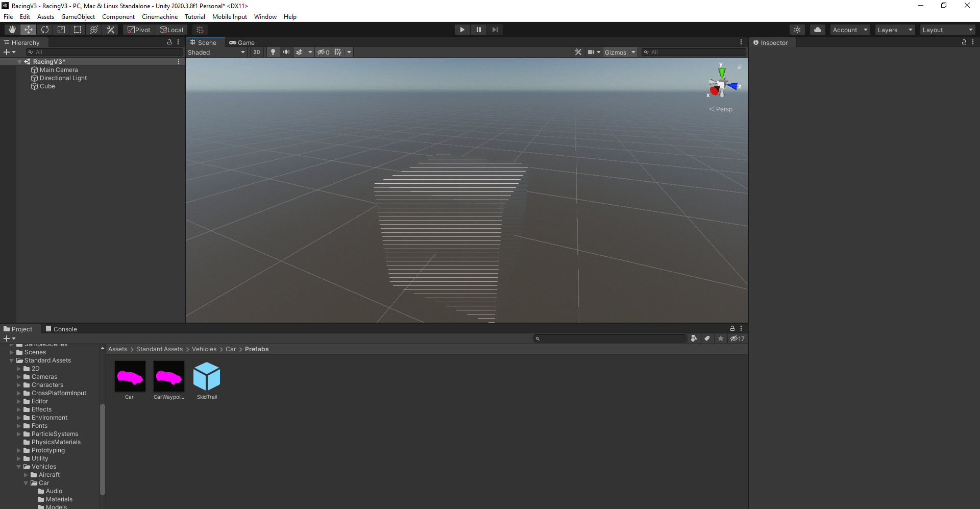Open the Cinemachine menu
This screenshot has height=509, width=980.
tap(159, 16)
